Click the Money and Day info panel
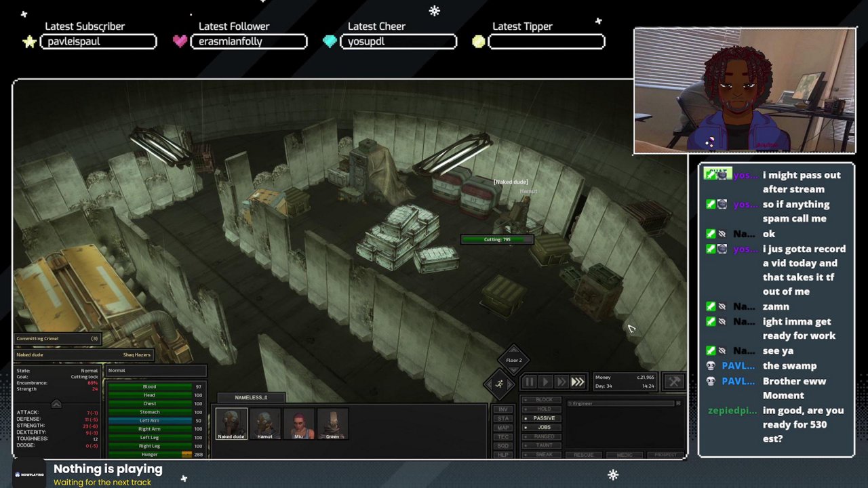868x488 pixels. tap(625, 382)
